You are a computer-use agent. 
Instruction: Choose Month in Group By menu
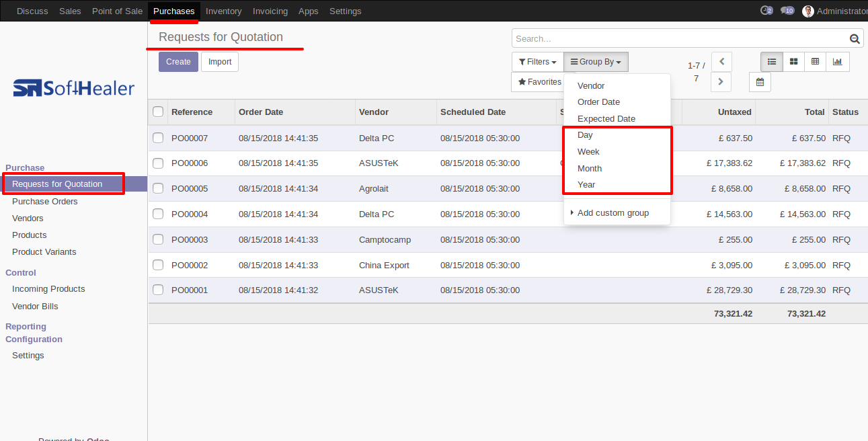pos(590,168)
